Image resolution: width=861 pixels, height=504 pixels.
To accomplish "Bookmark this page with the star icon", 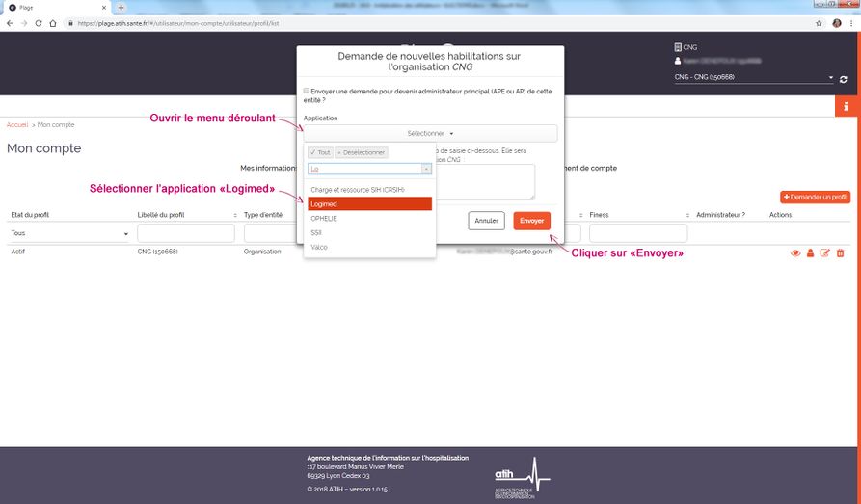I will (819, 23).
